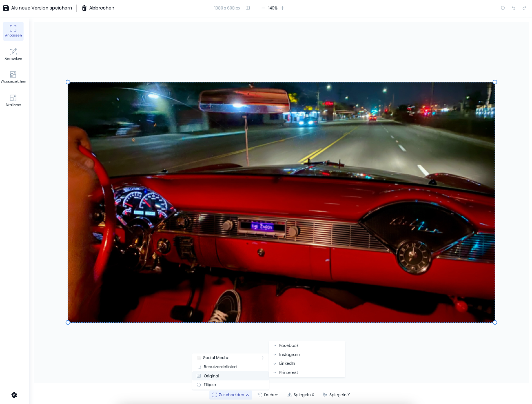Click the Abbrechen button

click(98, 8)
